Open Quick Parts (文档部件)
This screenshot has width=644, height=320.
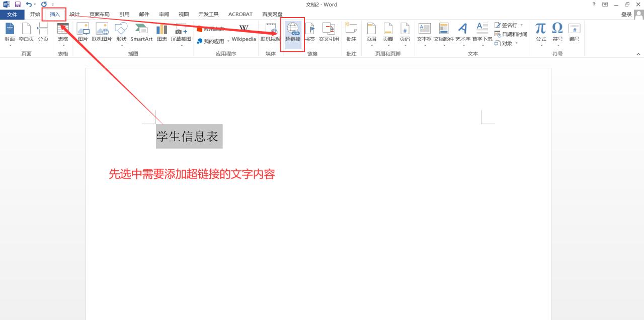[444, 33]
